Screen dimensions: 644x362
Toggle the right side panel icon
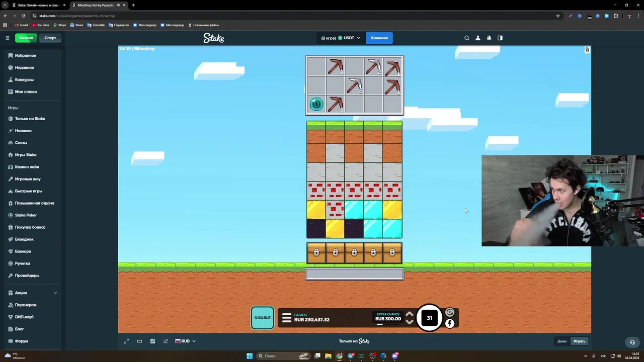pos(500,38)
